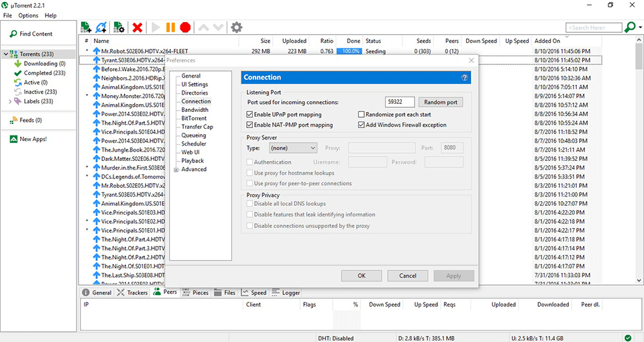
Task: Select Active (0) in the sidebar
Action: tap(32, 82)
